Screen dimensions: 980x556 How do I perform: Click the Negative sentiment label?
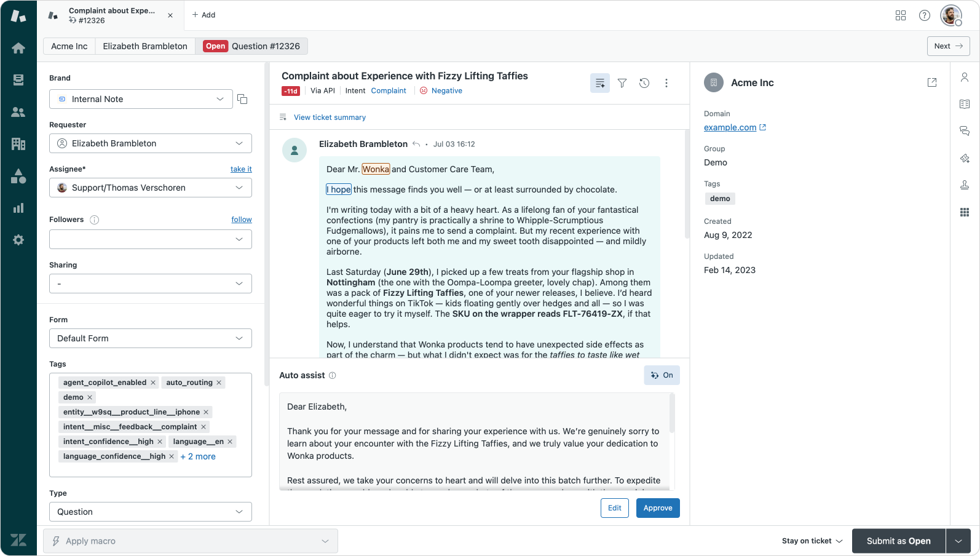(446, 91)
